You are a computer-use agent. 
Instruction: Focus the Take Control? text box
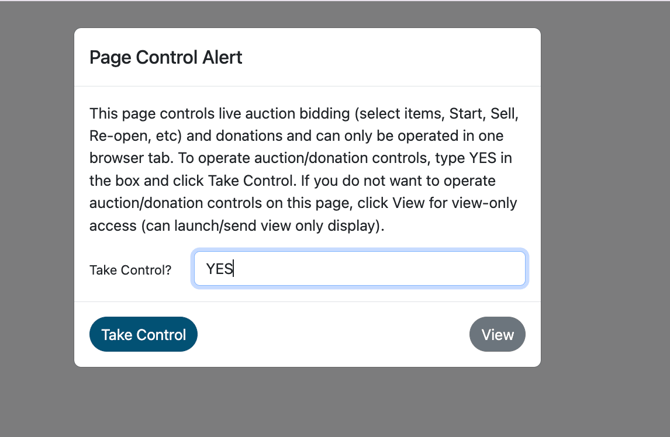(x=360, y=269)
